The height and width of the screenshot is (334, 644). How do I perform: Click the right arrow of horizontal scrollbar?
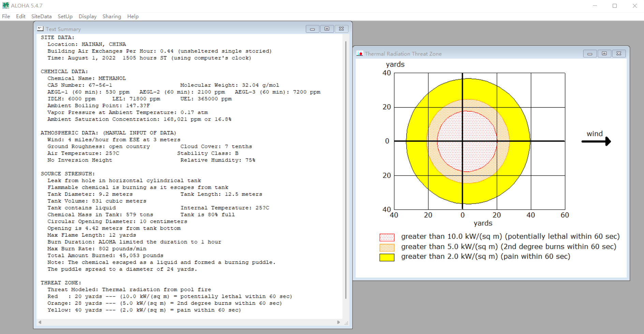click(339, 322)
